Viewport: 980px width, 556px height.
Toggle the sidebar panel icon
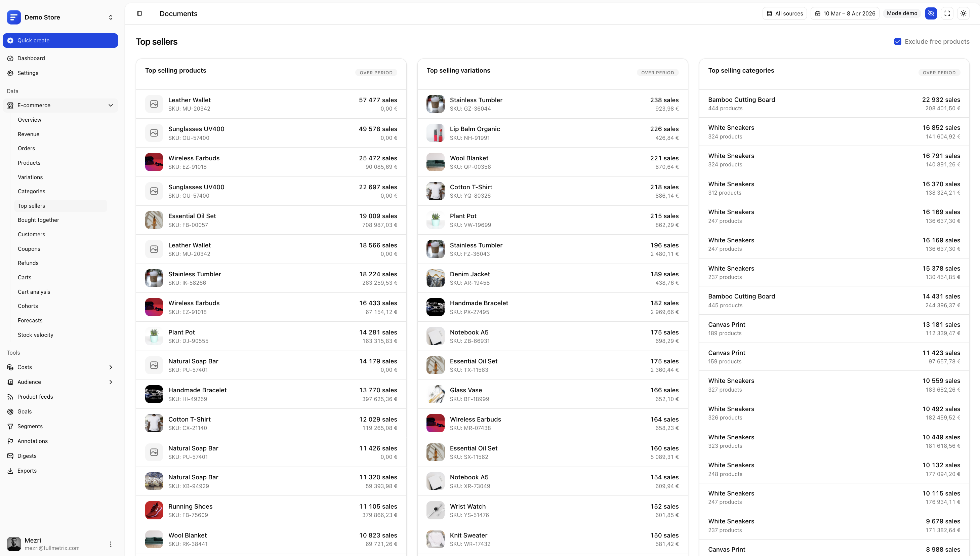tap(139, 14)
